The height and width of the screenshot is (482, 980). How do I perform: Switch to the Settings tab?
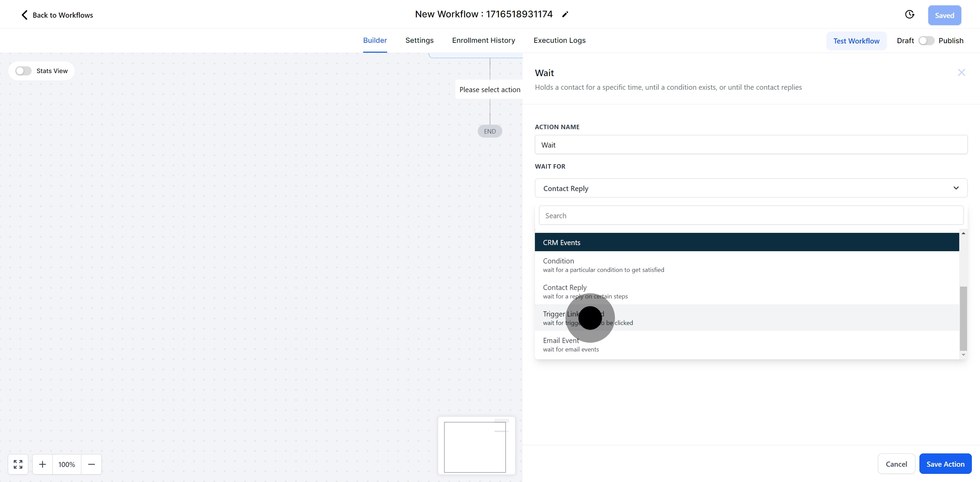tap(419, 40)
